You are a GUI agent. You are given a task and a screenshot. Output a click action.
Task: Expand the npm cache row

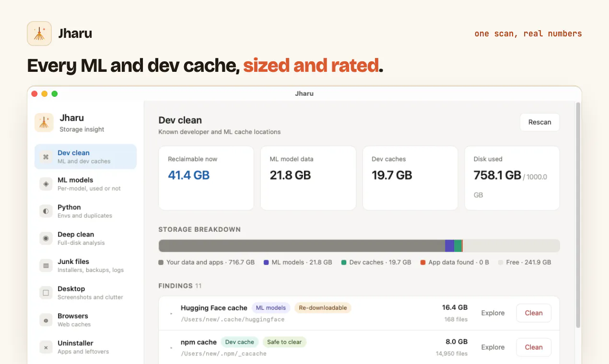(171, 348)
